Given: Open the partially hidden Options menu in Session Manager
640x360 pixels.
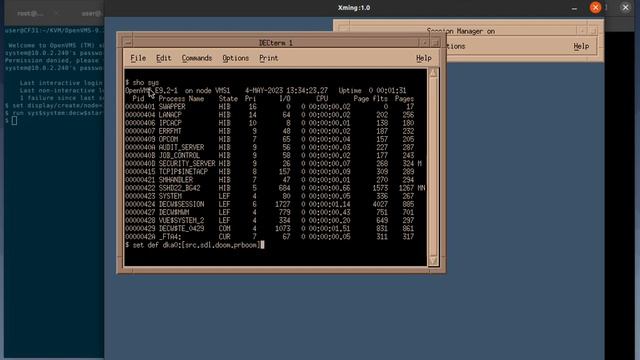Looking at the screenshot, I should [456, 46].
